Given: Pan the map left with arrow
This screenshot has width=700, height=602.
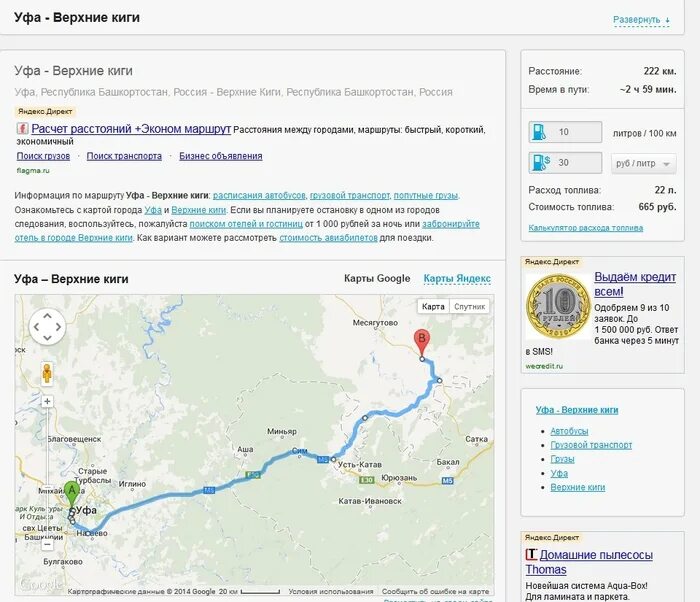Looking at the screenshot, I should tap(37, 327).
